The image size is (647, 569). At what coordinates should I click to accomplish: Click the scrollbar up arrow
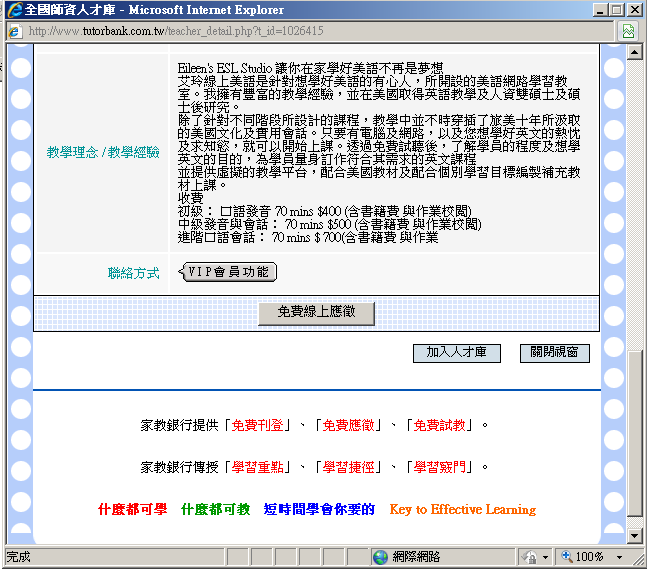pos(634,52)
